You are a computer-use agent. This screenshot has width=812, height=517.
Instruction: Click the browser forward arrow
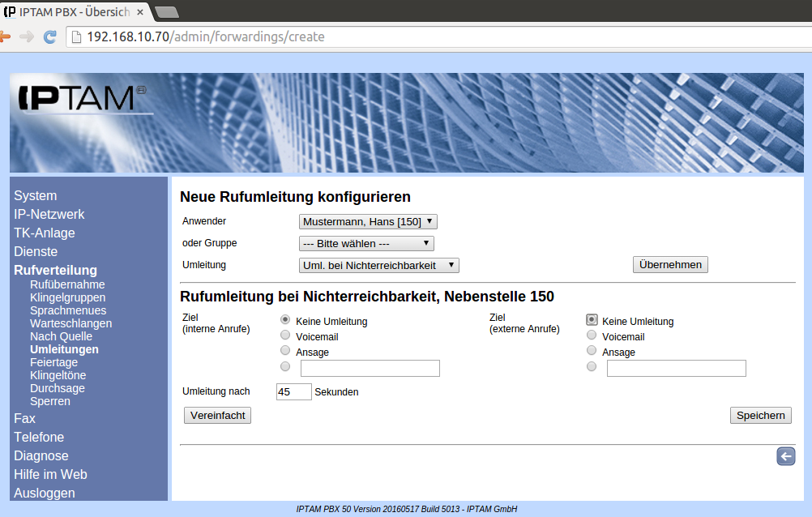27,36
